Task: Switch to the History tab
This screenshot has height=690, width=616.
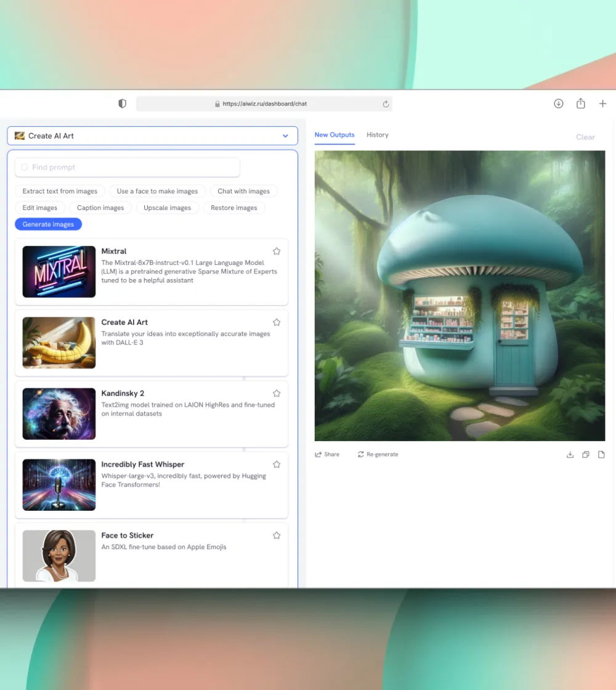Action: (x=377, y=135)
